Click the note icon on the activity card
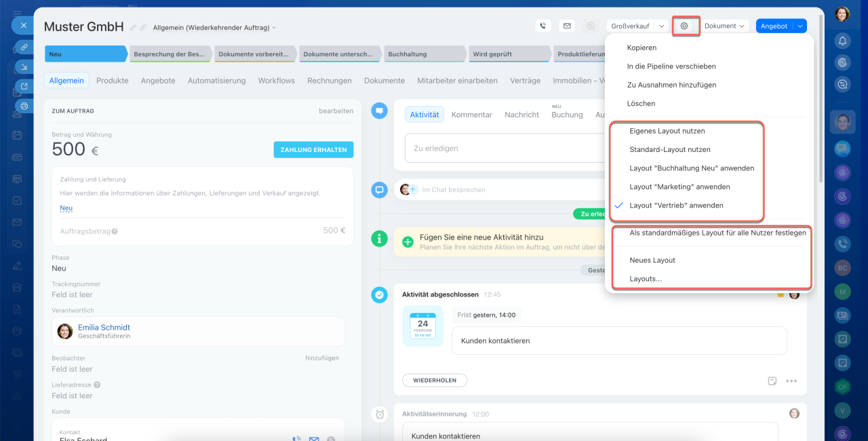 coord(772,381)
